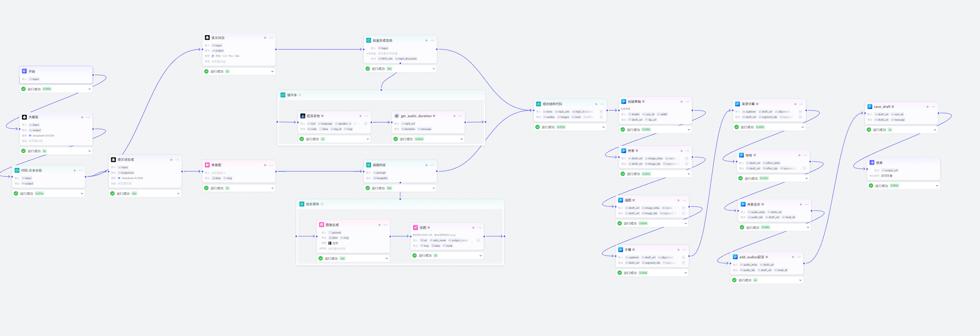The width and height of the screenshot is (980, 336).
Task: Expand the run result under 画面内容 node
Action: (434, 188)
